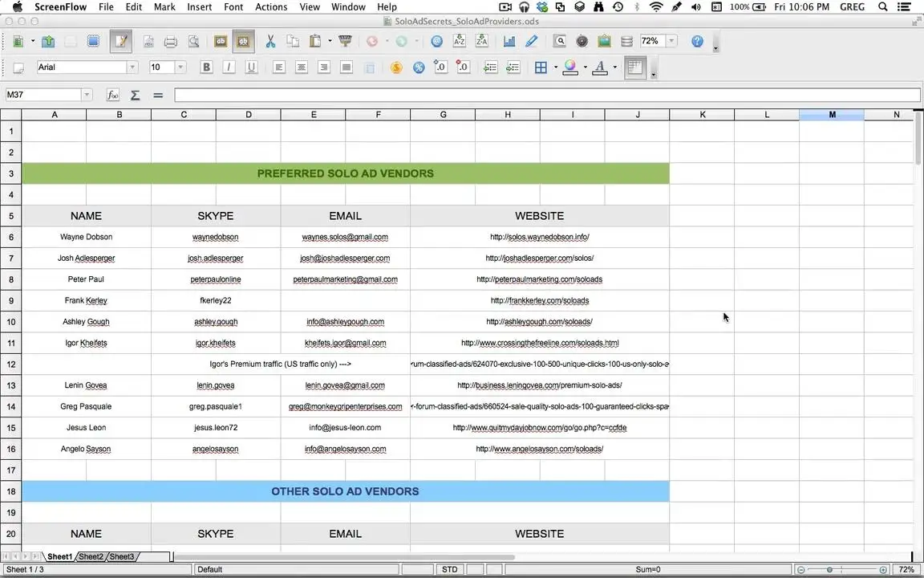Click the Paste clipboard icon
This screenshot has width=924, height=578.
click(x=316, y=41)
